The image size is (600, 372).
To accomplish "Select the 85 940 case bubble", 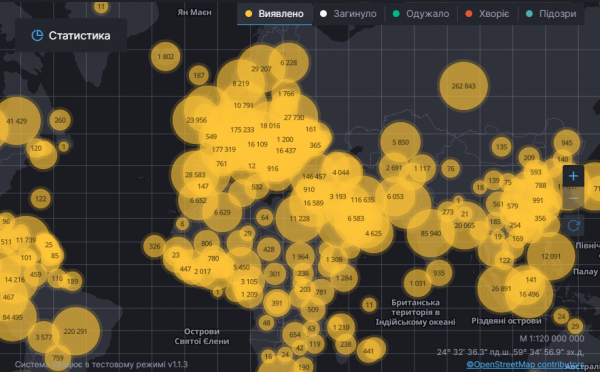I will tap(431, 233).
